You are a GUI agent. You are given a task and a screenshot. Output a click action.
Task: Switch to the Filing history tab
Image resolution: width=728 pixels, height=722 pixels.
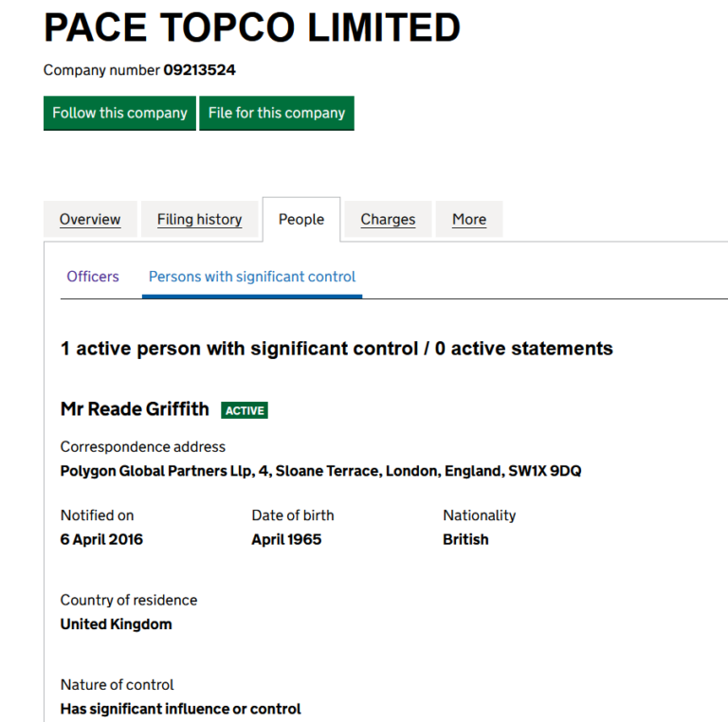point(199,219)
